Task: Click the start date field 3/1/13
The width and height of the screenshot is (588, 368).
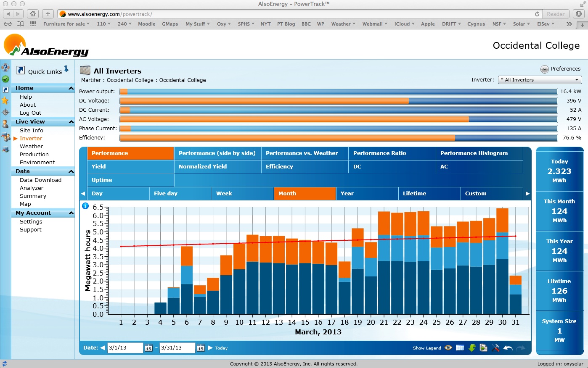Action: (x=125, y=348)
